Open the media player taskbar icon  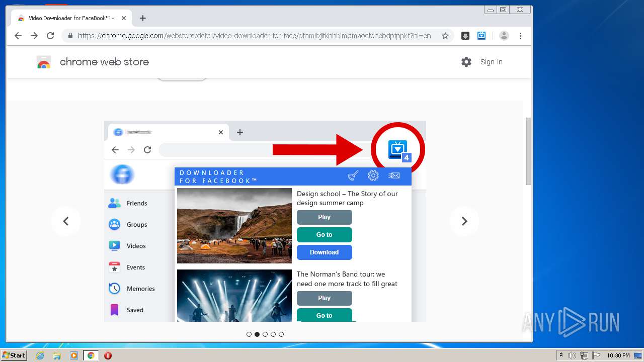74,355
